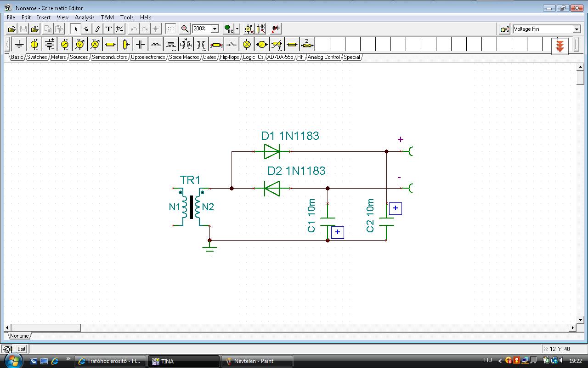
Task: Select capacitor C1 in schematic
Action: pyautogui.click(x=328, y=221)
